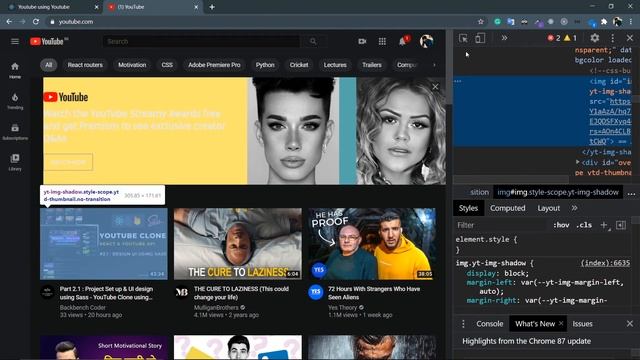Select the React routers filter chip
Screen dimensions: 640x360
[x=85, y=65]
